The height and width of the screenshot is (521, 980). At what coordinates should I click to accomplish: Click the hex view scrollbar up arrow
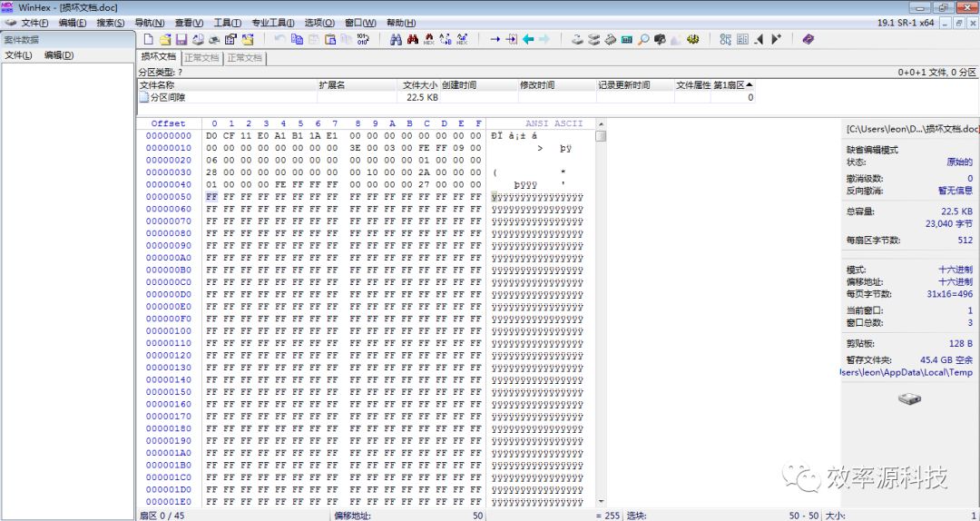coord(601,123)
